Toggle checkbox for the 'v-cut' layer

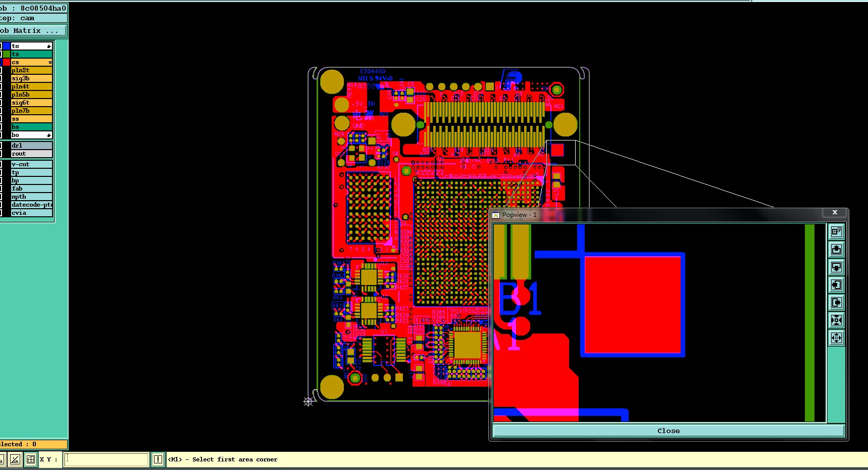pyautogui.click(x=1, y=164)
